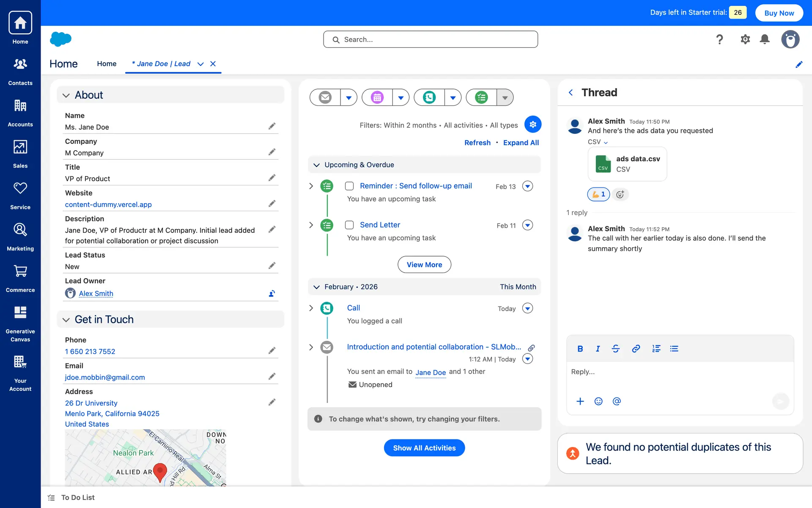812x508 pixels.
Task: Switch to the Home tab
Action: (107, 64)
